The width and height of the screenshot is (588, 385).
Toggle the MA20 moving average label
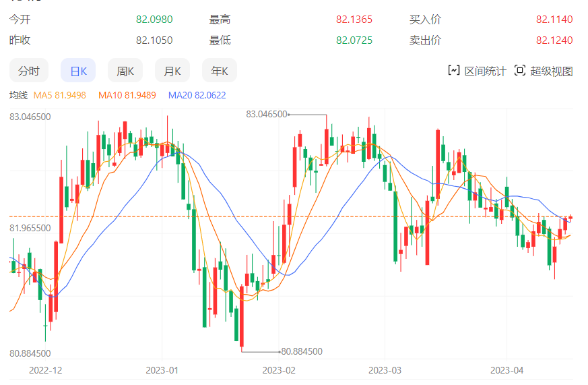coord(197,95)
